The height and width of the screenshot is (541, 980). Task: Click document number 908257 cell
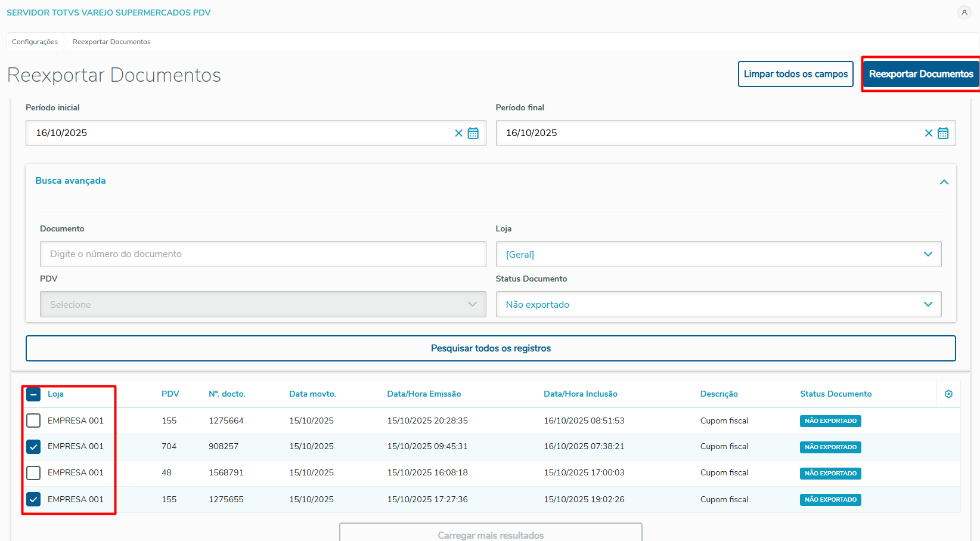[x=224, y=446]
